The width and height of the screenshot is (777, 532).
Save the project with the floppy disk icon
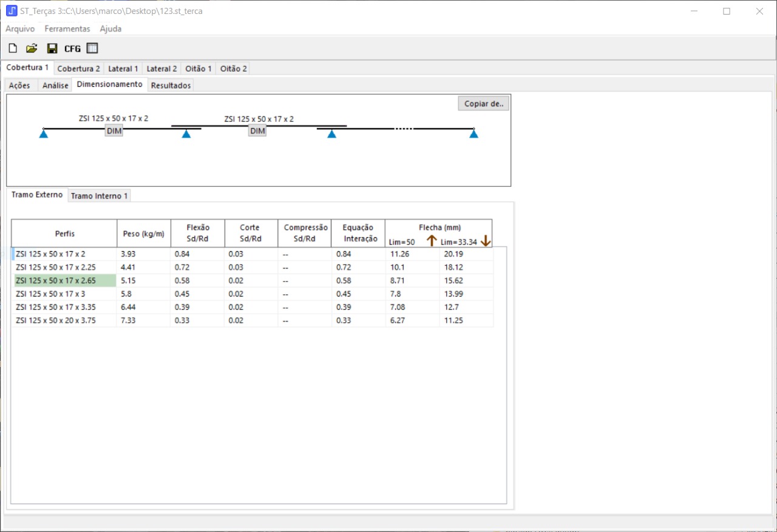tap(52, 49)
